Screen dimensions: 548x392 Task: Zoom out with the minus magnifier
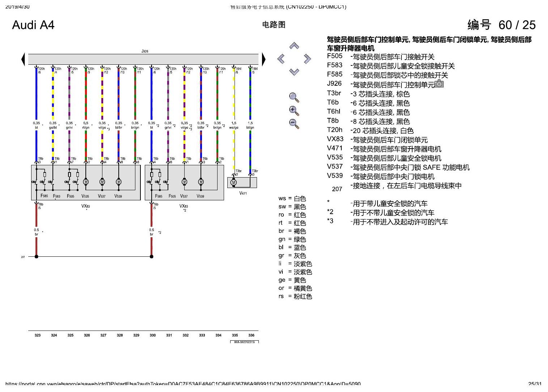(x=294, y=124)
